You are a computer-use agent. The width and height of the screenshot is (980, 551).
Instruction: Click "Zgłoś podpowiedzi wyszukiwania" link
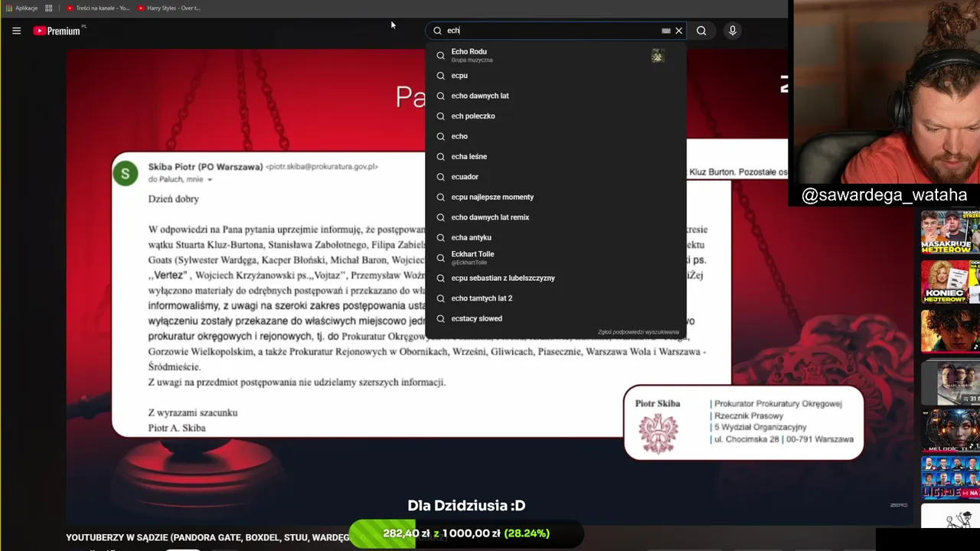tap(639, 332)
